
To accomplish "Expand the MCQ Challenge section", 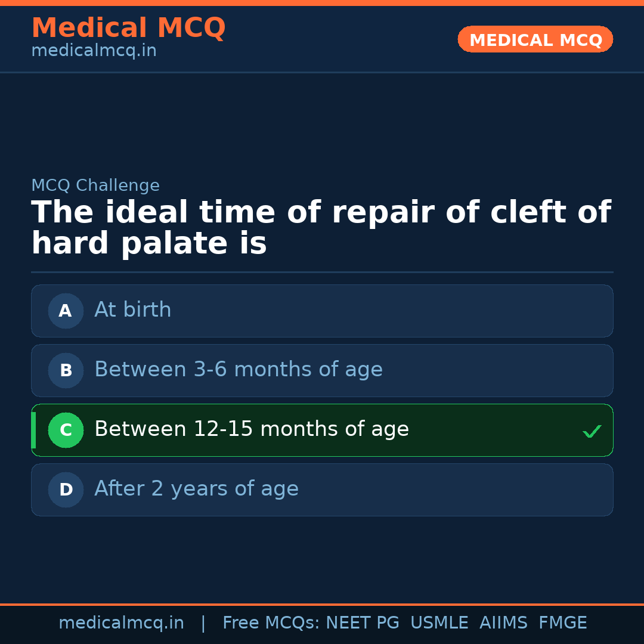I will 95,185.
